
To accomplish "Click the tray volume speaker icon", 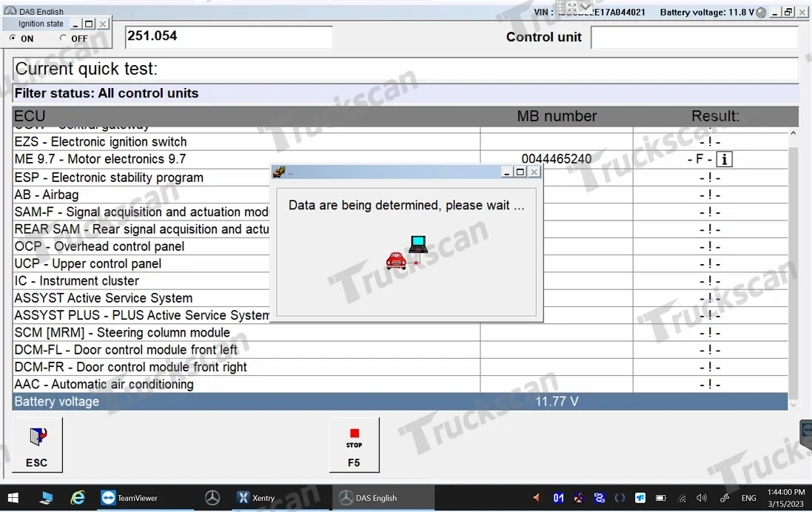I will coord(702,498).
